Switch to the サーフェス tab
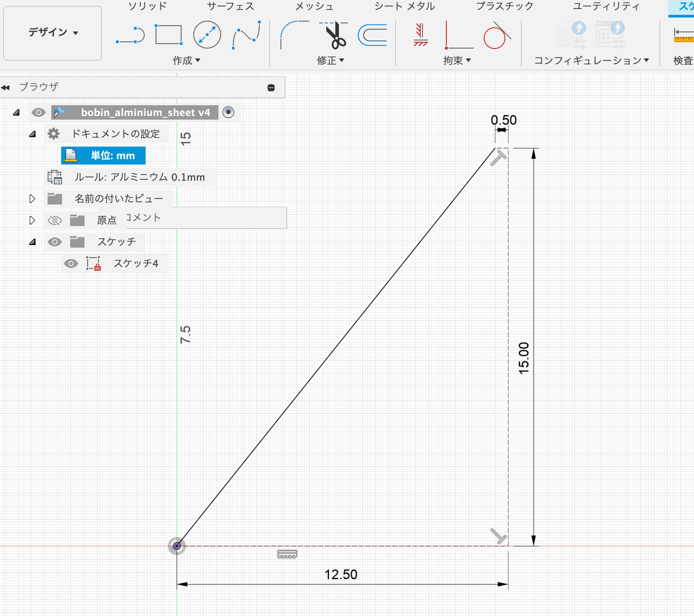This screenshot has width=694, height=616. click(231, 6)
